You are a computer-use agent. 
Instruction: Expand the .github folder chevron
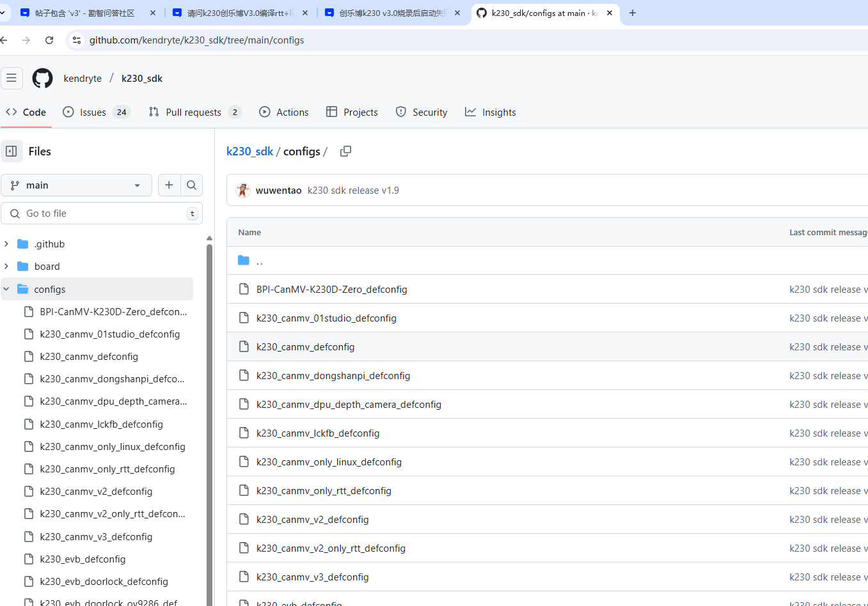tap(6, 244)
